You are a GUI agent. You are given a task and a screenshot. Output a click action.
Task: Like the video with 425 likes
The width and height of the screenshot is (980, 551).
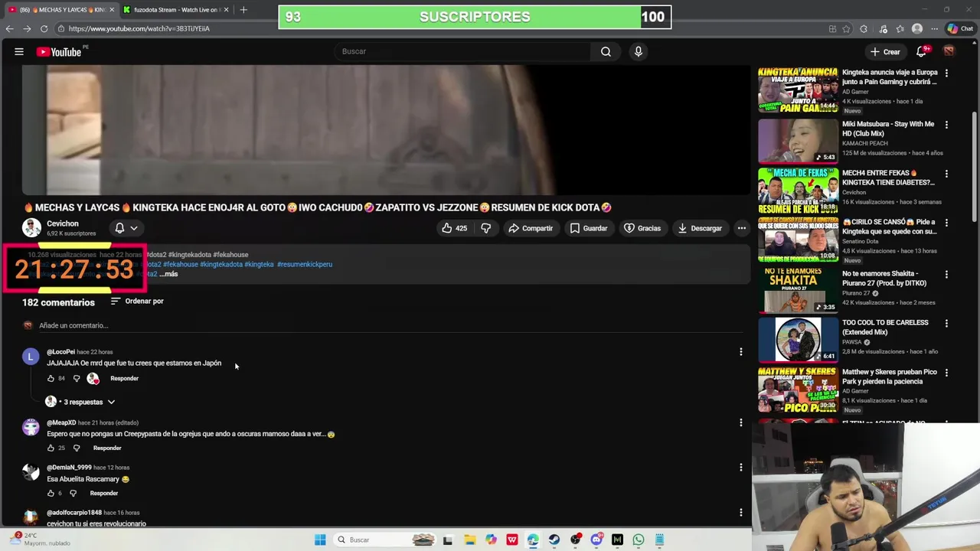(x=455, y=228)
